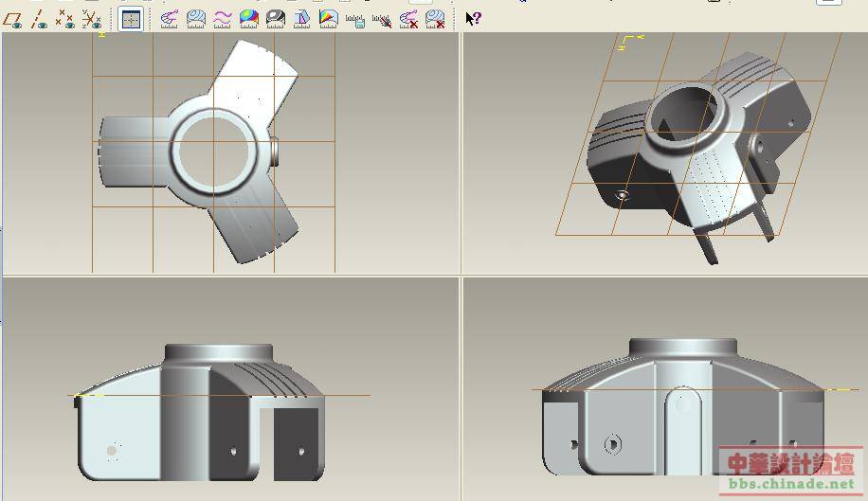This screenshot has width=868, height=501.
Task: Select the rainbow Shaded Curvature analysis icon
Action: pyautogui.click(x=248, y=18)
